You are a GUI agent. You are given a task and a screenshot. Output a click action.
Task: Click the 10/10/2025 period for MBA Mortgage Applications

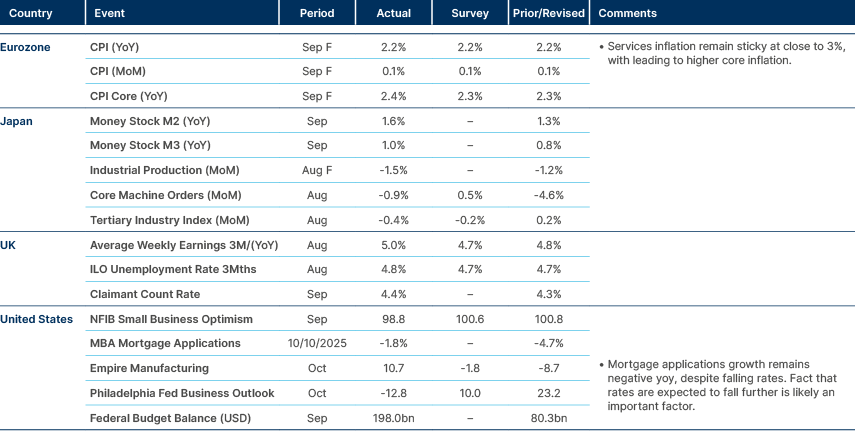[x=317, y=344]
